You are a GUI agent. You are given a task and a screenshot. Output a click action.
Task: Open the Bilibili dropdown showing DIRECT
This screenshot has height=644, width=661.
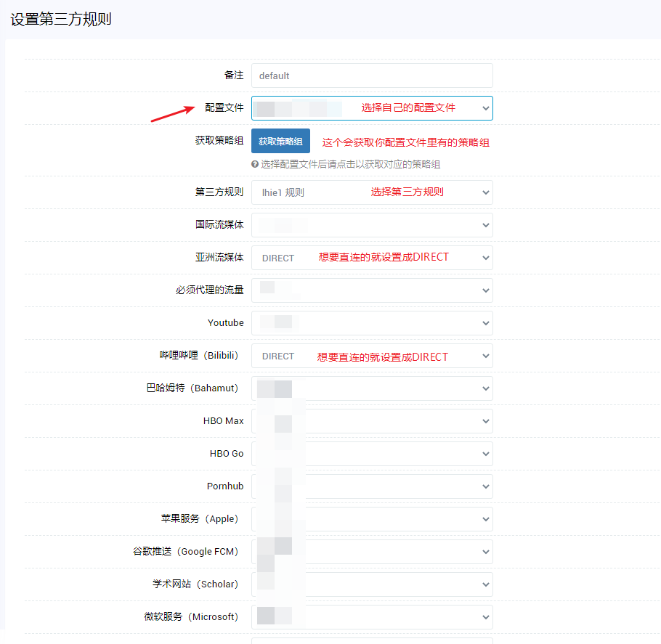[372, 355]
